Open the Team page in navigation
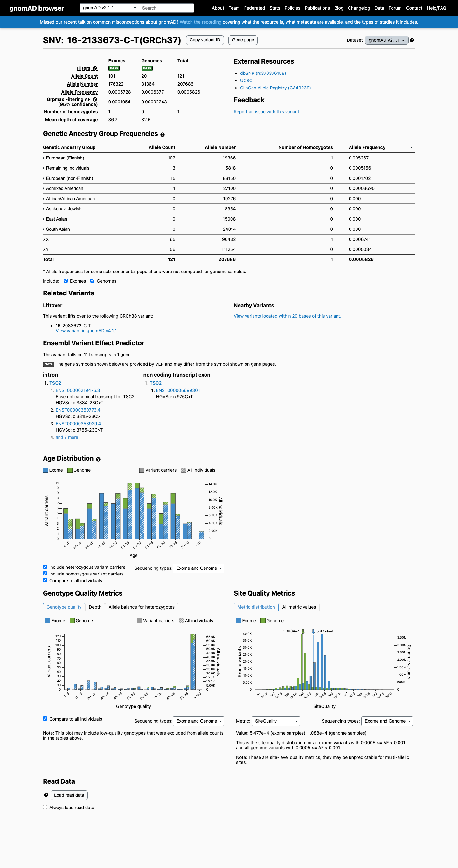The height and width of the screenshot is (868, 458). [234, 8]
